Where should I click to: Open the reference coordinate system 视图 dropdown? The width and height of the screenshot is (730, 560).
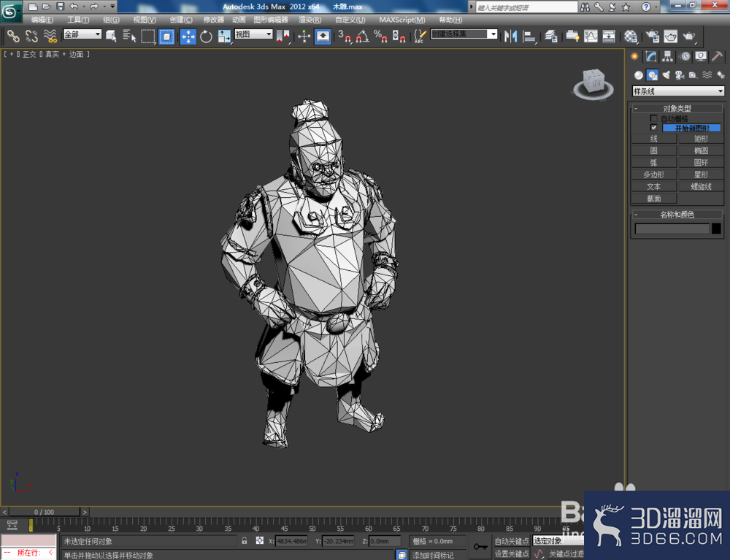pos(253,34)
